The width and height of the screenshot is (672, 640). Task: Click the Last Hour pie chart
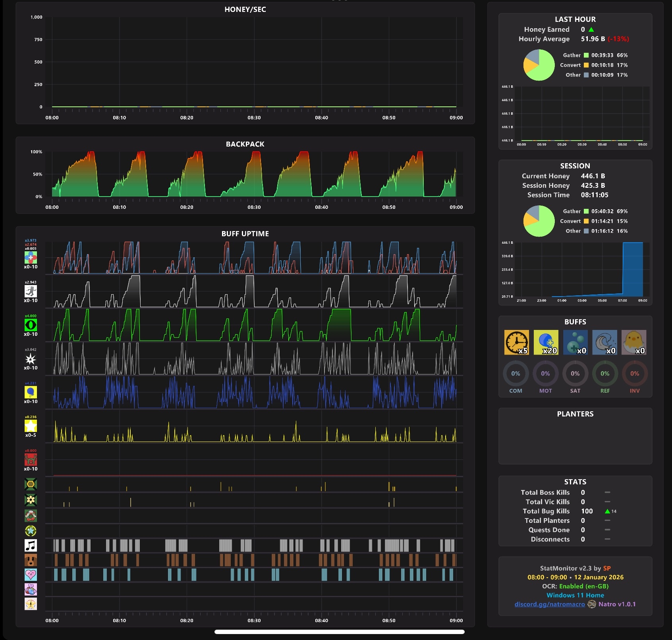tap(539, 65)
